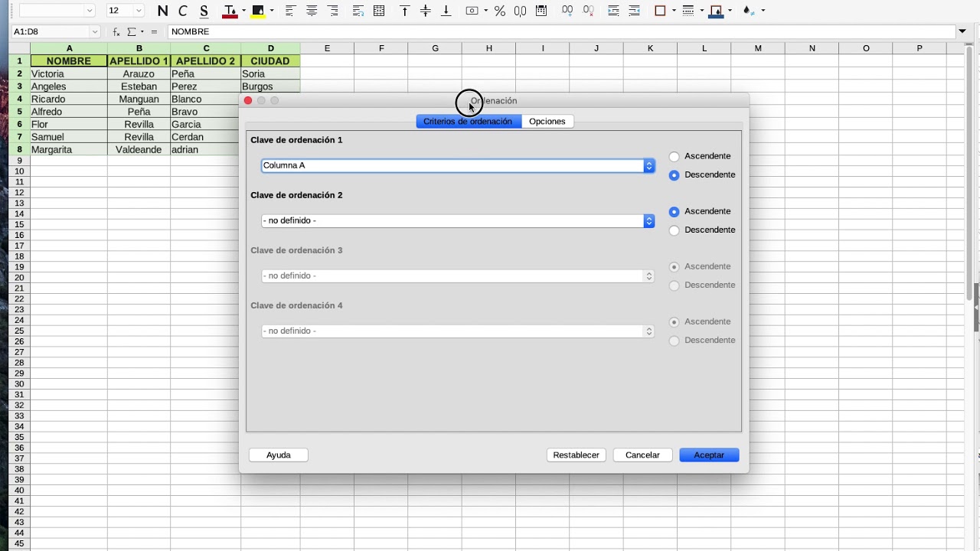Delete a decimal place

point(588,11)
